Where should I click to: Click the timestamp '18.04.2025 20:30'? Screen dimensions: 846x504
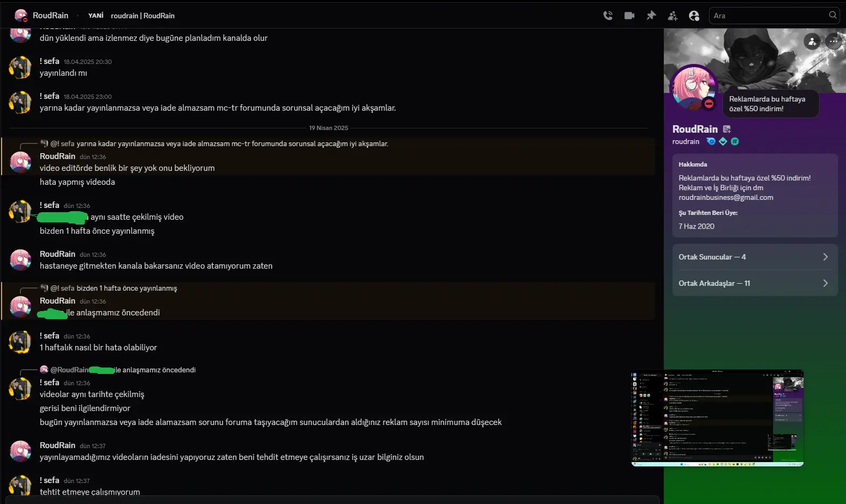point(88,62)
